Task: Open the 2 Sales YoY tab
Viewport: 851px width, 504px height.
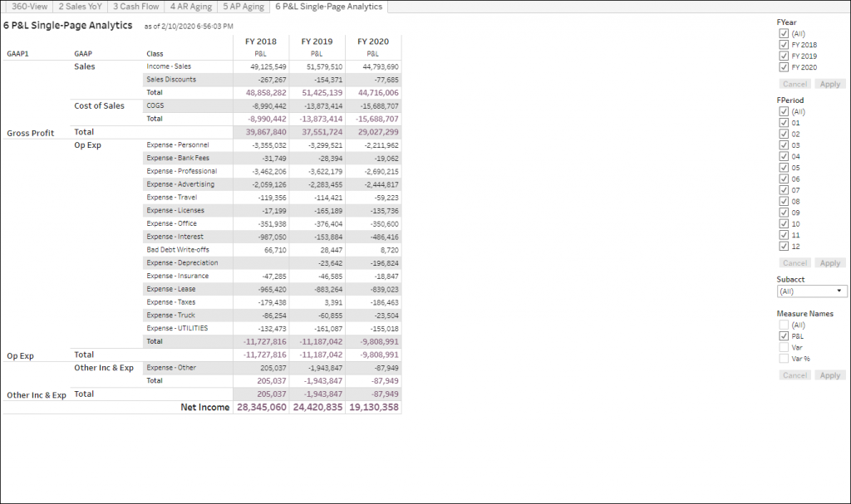Action: click(x=80, y=7)
